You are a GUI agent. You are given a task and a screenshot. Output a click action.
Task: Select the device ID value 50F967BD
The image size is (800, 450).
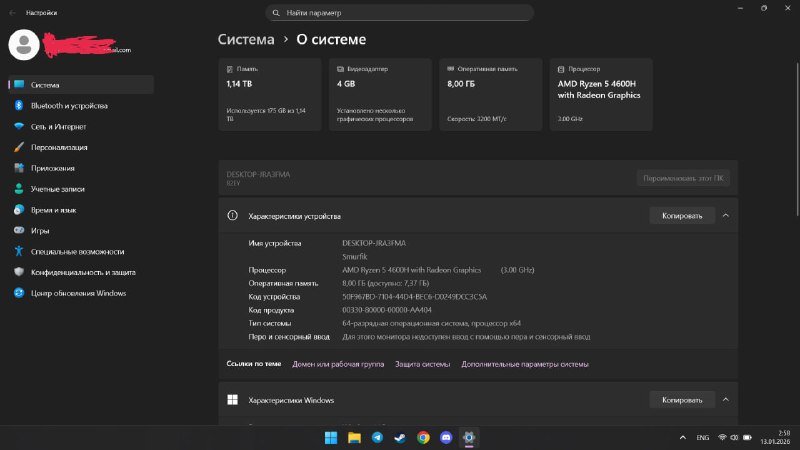[414, 296]
